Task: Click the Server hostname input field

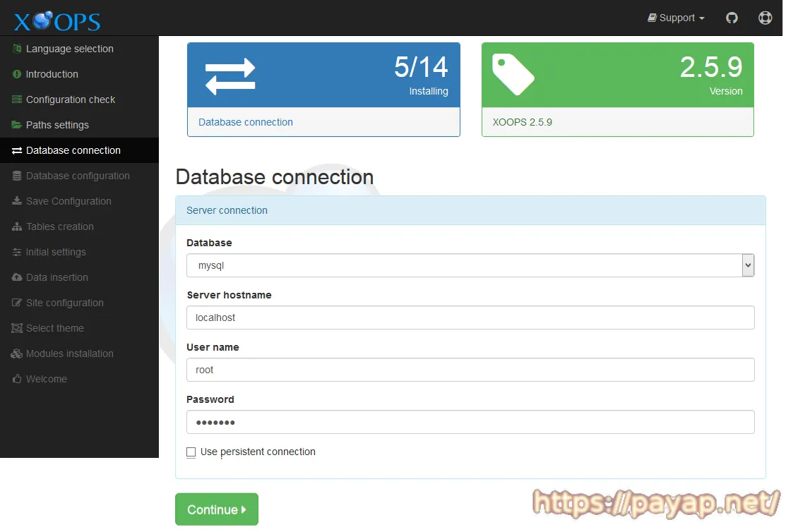Action: (470, 318)
